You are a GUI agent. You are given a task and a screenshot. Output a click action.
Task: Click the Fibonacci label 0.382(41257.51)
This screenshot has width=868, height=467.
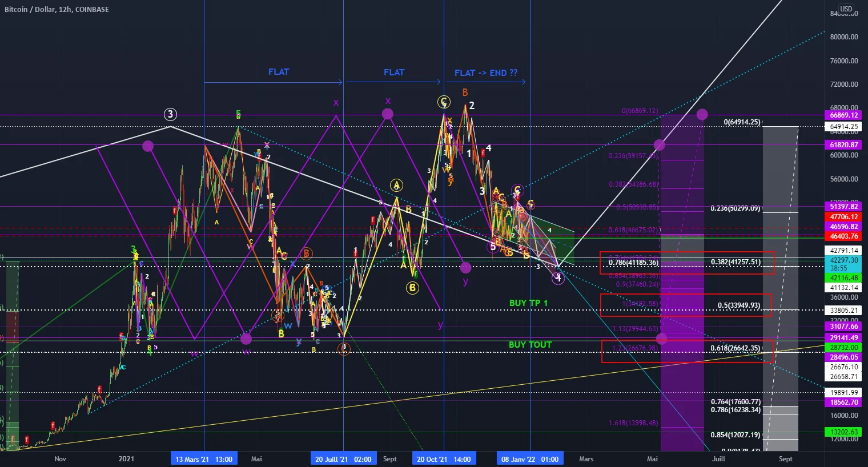[x=736, y=262]
